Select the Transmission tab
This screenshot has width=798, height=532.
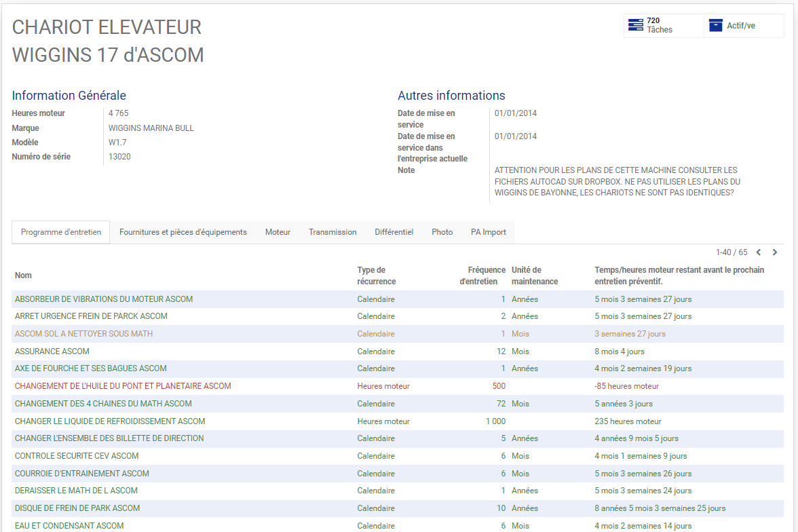coord(332,232)
